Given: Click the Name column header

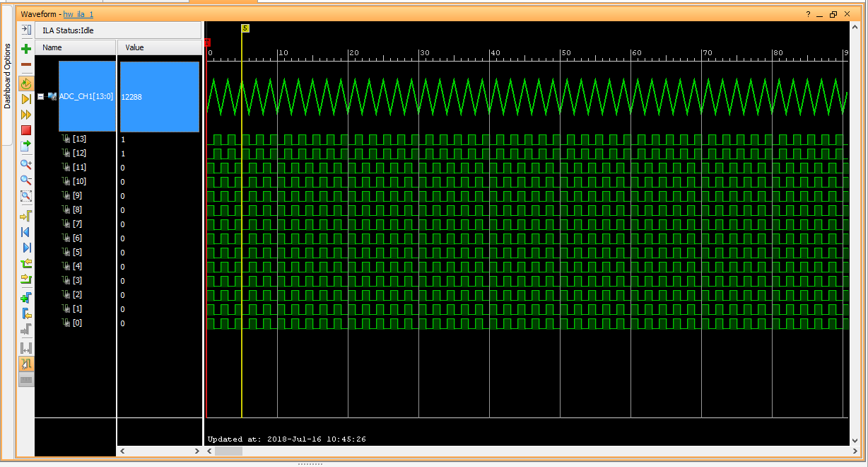Looking at the screenshot, I should [x=76, y=47].
